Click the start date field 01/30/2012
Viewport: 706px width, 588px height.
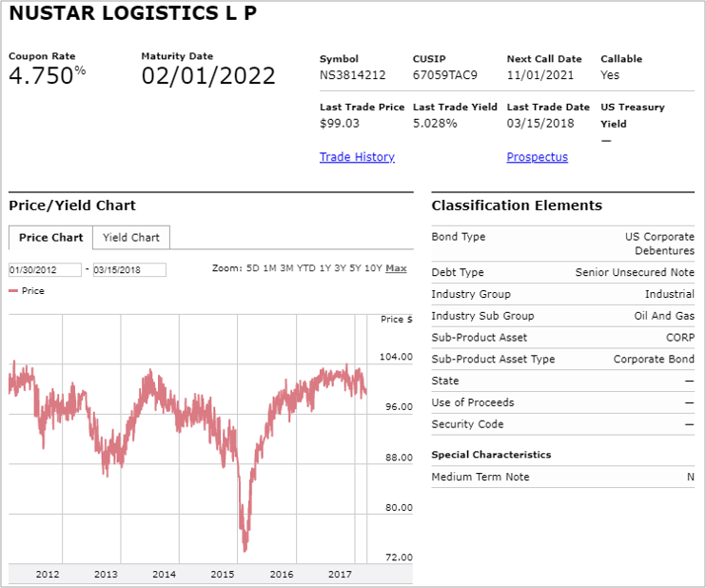click(45, 269)
